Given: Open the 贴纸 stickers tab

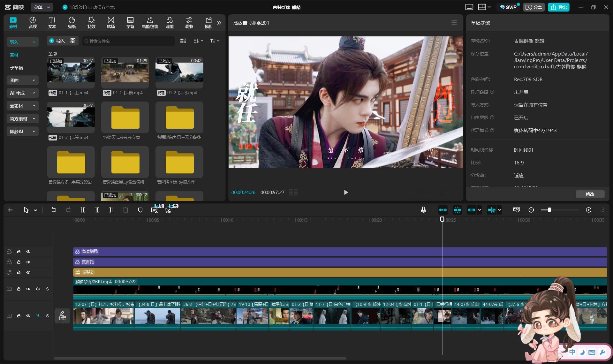Looking at the screenshot, I should point(72,23).
